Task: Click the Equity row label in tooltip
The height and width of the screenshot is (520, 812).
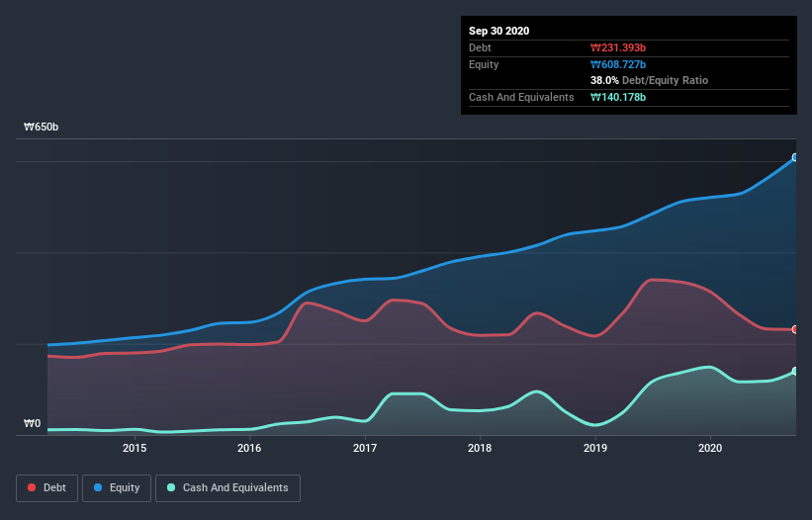Action: point(484,64)
